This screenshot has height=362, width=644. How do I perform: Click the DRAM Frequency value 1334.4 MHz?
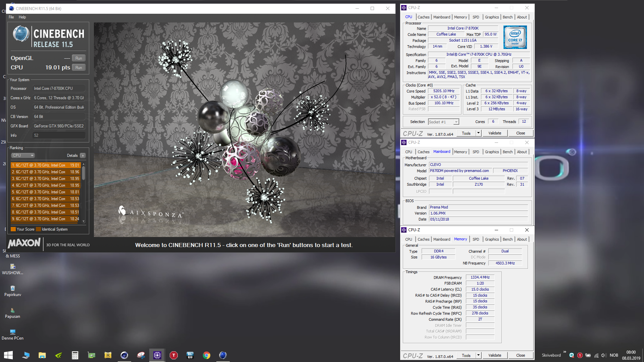480,277
